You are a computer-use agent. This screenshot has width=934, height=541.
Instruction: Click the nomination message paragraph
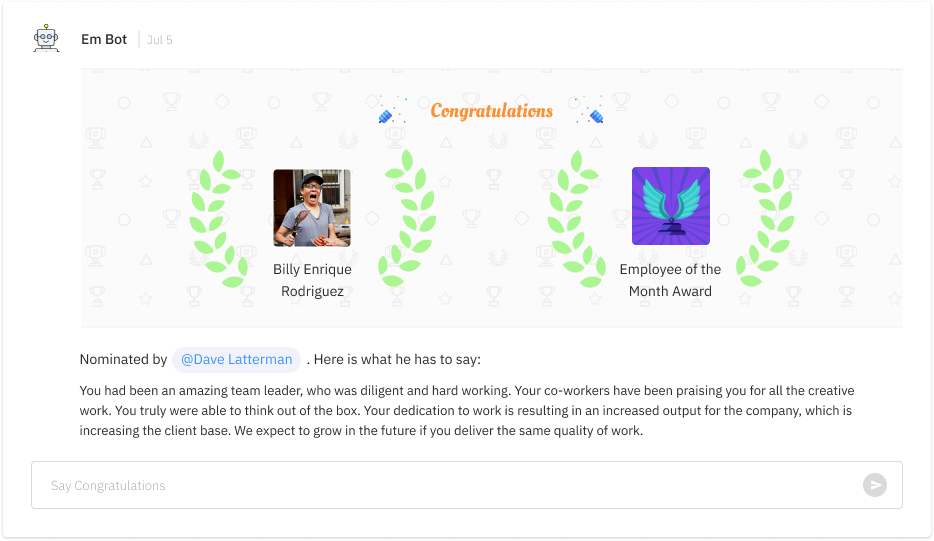pyautogui.click(x=467, y=411)
